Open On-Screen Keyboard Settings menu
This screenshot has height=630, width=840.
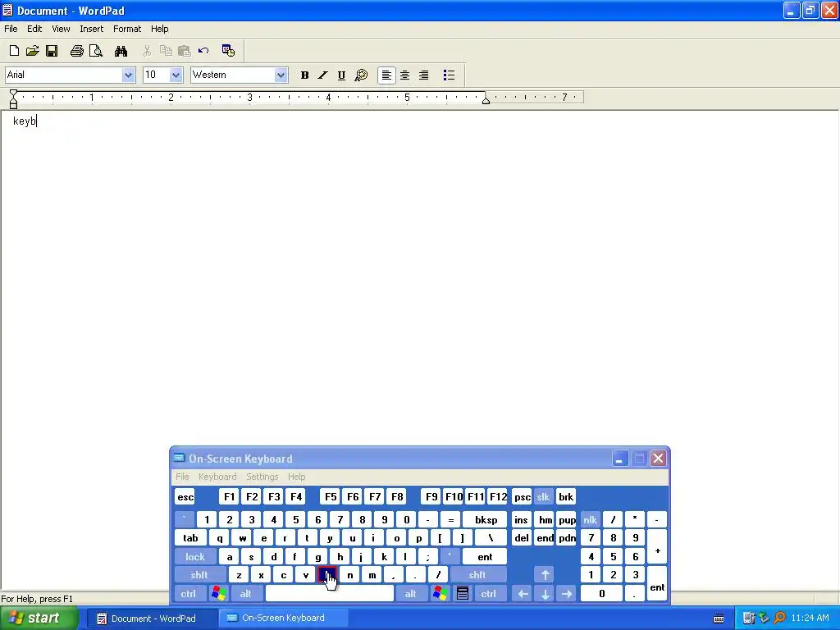pyautogui.click(x=262, y=477)
